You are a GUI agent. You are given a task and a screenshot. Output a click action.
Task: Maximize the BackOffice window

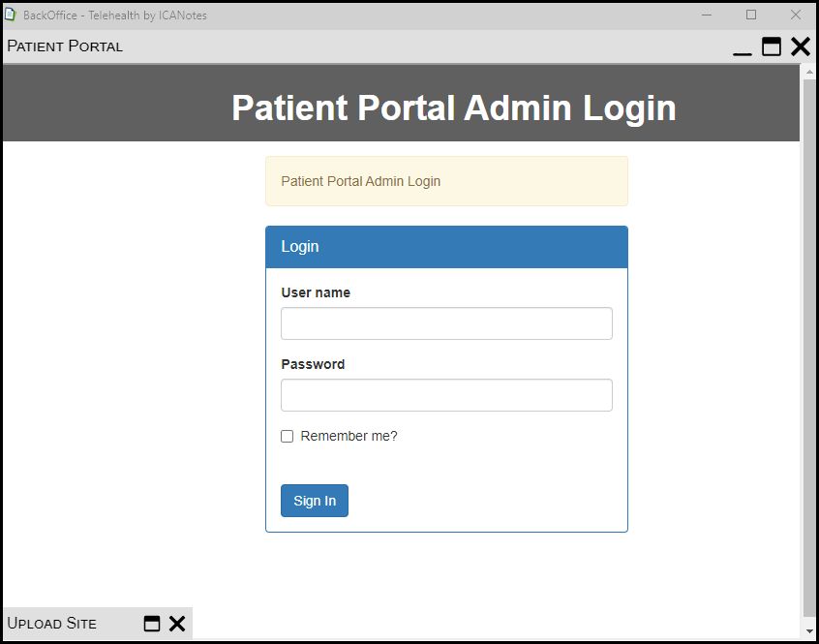pos(751,15)
